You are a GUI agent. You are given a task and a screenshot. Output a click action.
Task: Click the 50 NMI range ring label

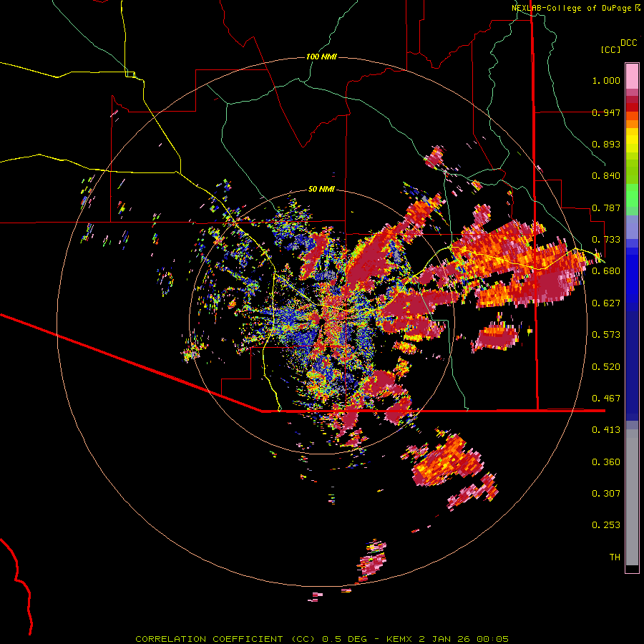tap(321, 190)
